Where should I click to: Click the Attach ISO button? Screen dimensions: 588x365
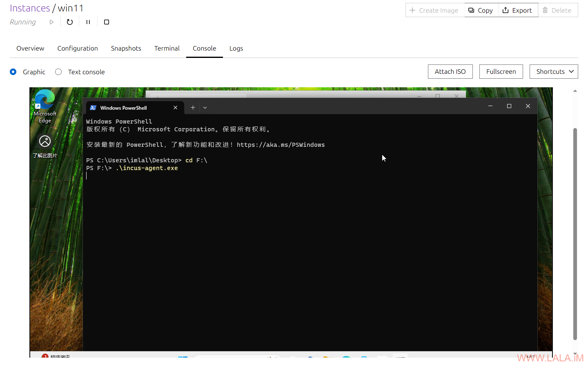(x=450, y=72)
